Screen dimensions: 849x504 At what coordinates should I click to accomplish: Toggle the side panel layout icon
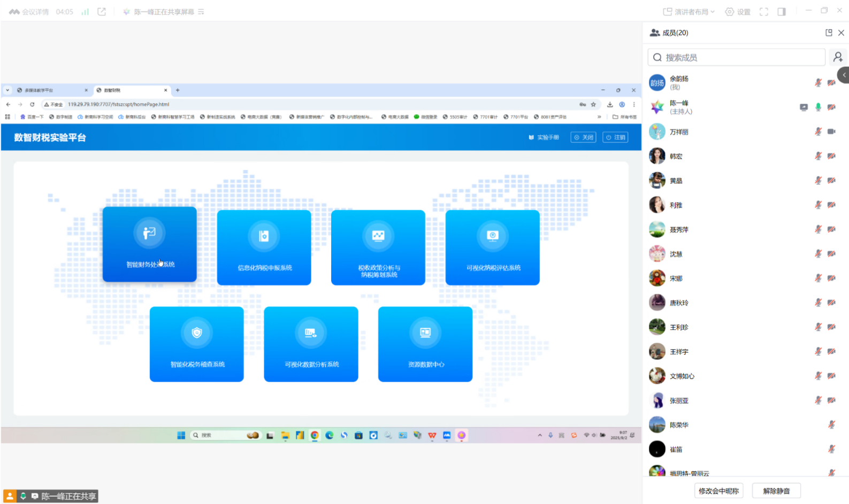pos(782,12)
